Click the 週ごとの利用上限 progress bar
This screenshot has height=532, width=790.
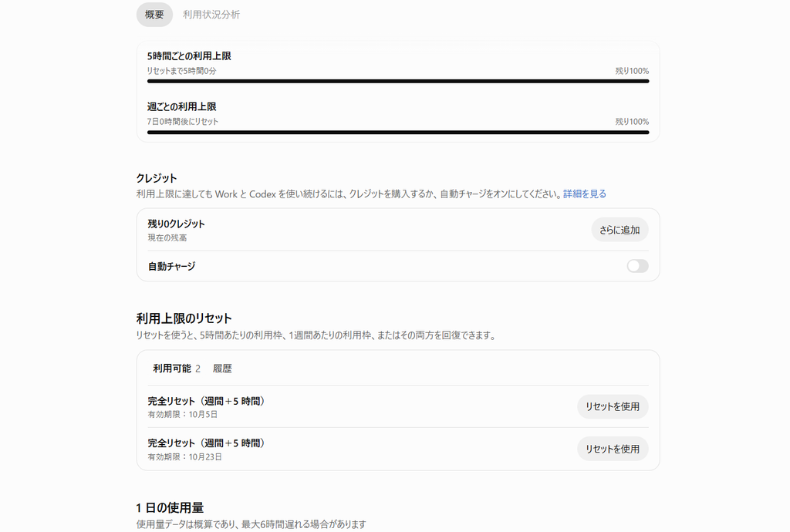(x=398, y=133)
